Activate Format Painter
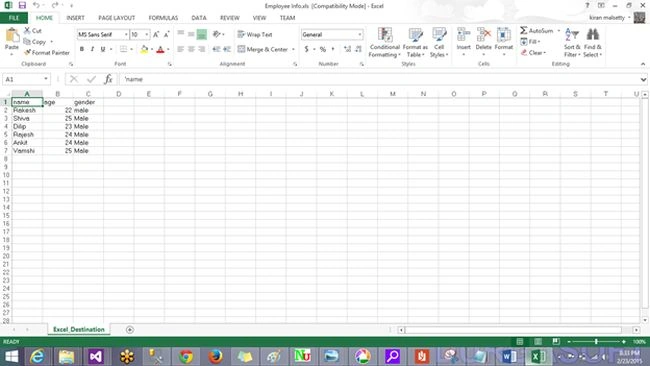 tap(47, 53)
